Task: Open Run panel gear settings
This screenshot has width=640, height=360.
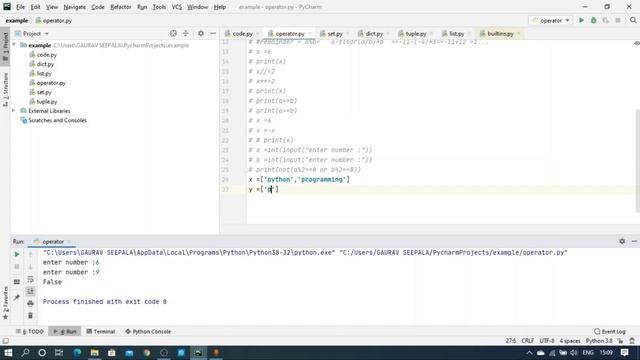Action: coord(622,241)
